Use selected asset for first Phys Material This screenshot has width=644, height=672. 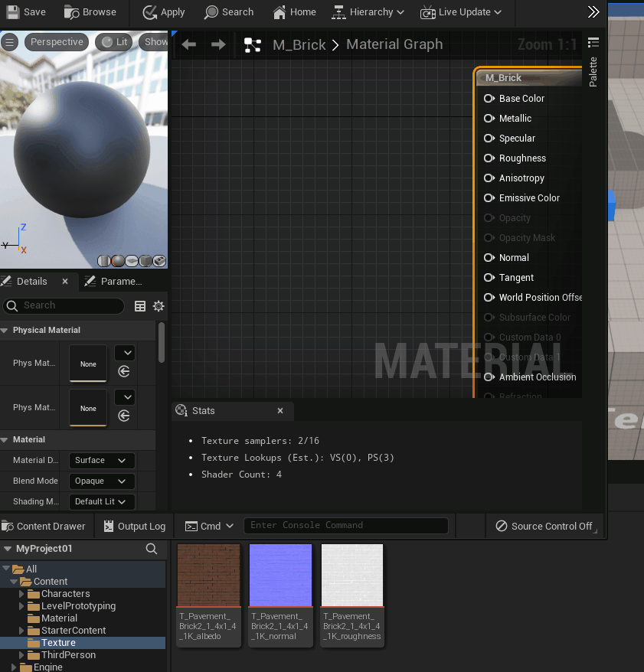tap(124, 371)
